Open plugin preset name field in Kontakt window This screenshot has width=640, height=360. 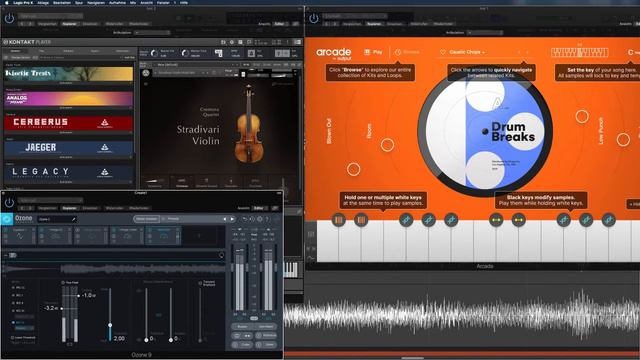51,16
